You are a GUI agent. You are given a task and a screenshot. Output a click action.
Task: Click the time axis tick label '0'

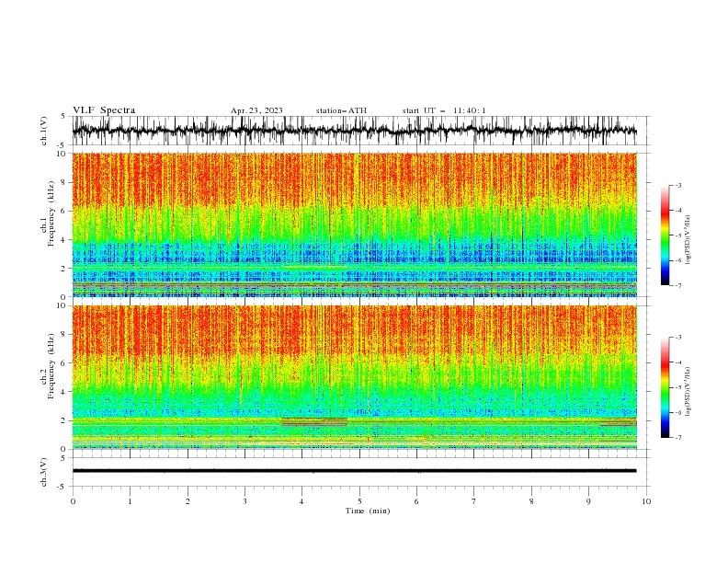73,501
